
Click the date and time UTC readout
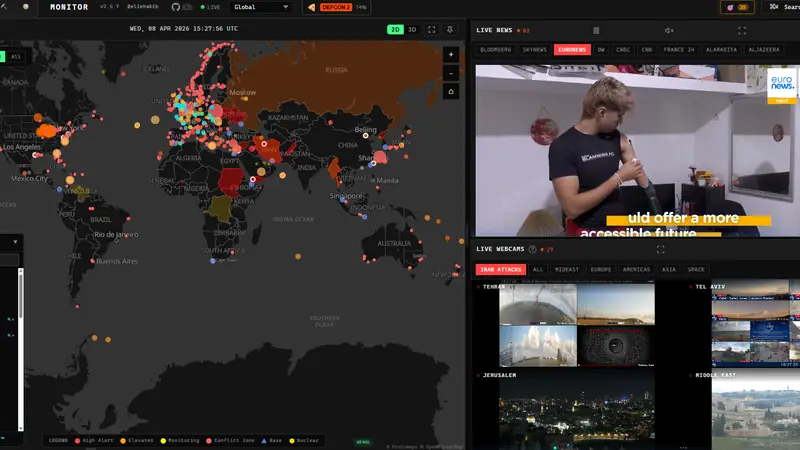(184, 29)
